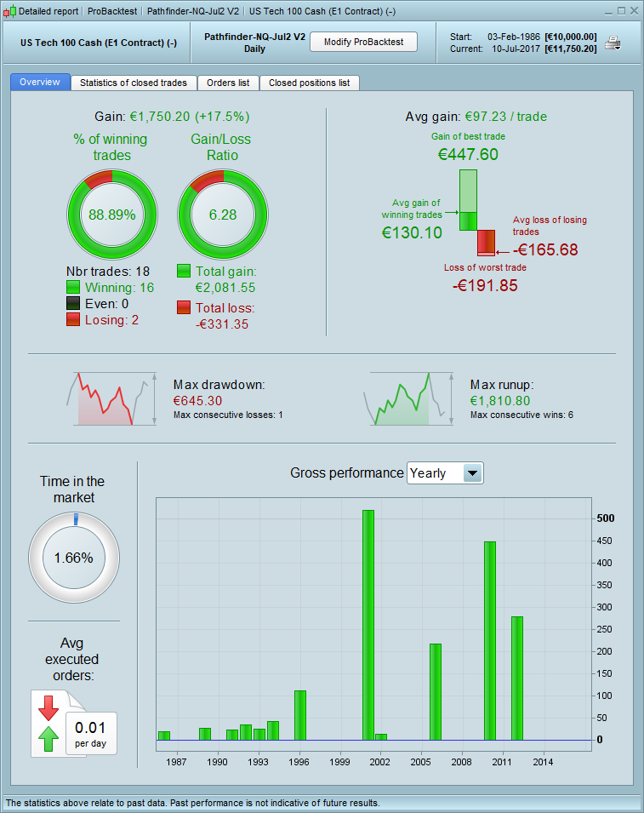Click the 1.66% time in market gauge

74,558
